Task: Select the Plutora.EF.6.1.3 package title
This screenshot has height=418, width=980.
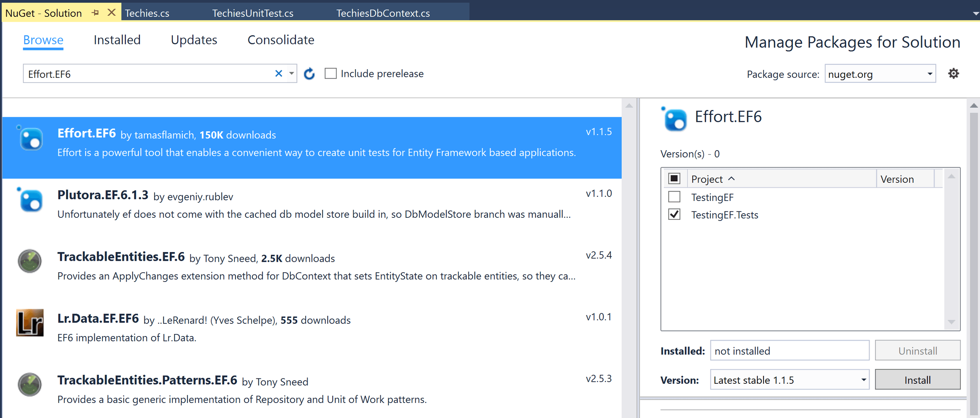Action: click(x=103, y=195)
